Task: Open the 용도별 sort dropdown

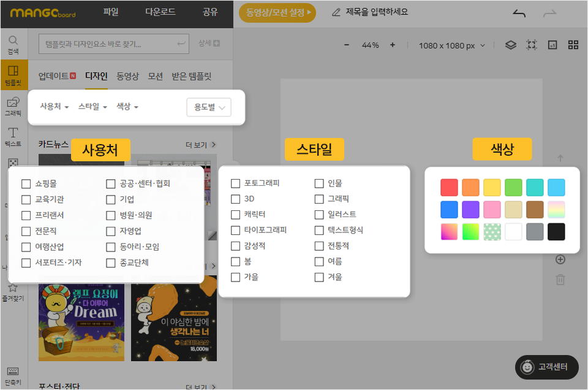Action: pyautogui.click(x=209, y=107)
